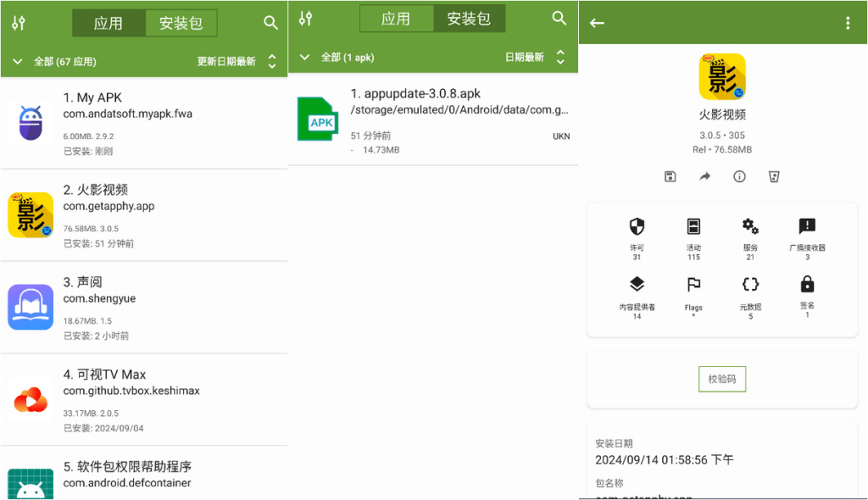Viewport: 868px width, 500px height.
Task: Tap the green APK file icon
Action: tap(318, 119)
